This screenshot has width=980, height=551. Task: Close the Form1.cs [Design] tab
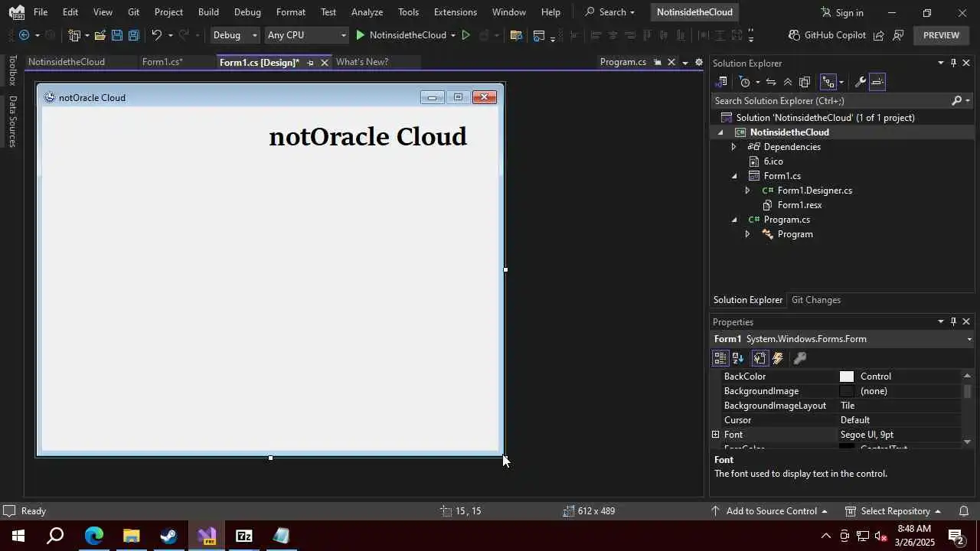[x=325, y=63]
